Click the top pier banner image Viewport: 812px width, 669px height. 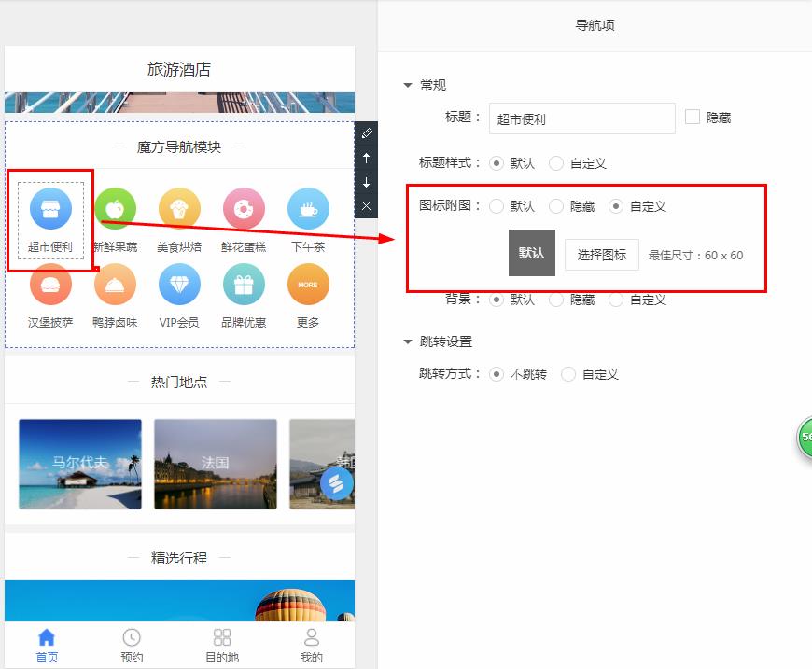coord(180,103)
